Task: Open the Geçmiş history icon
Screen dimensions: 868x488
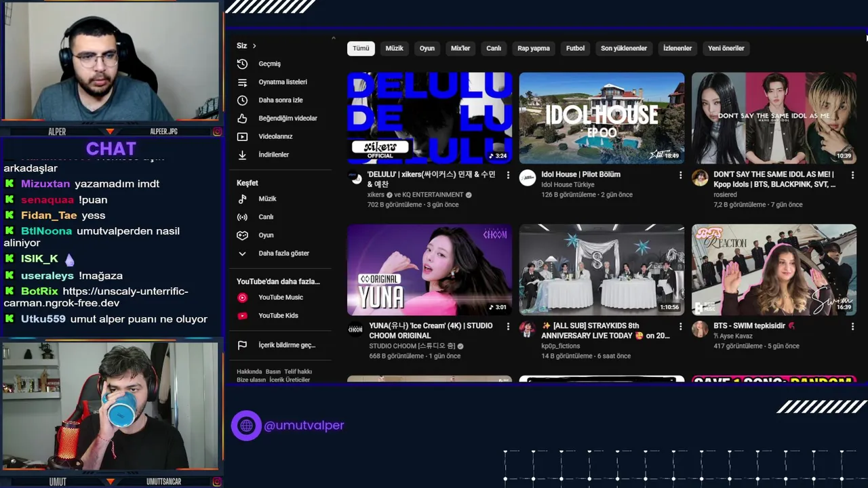Action: point(242,64)
